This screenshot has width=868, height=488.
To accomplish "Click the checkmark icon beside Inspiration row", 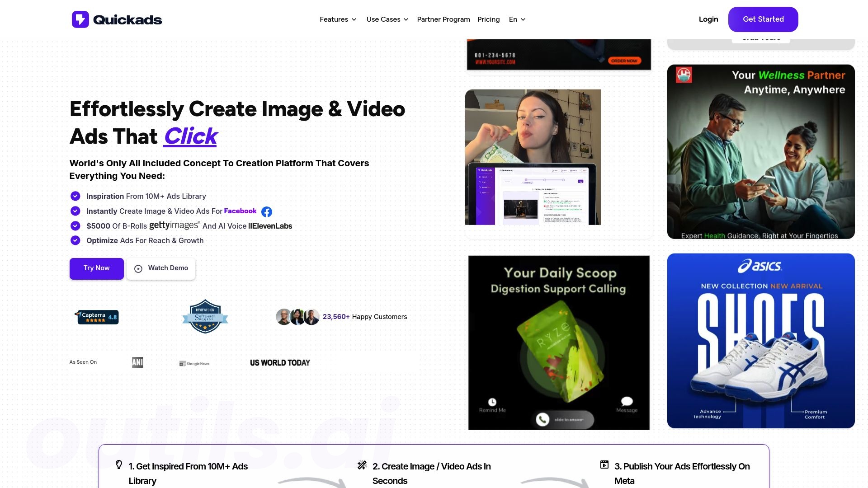I will tap(75, 196).
